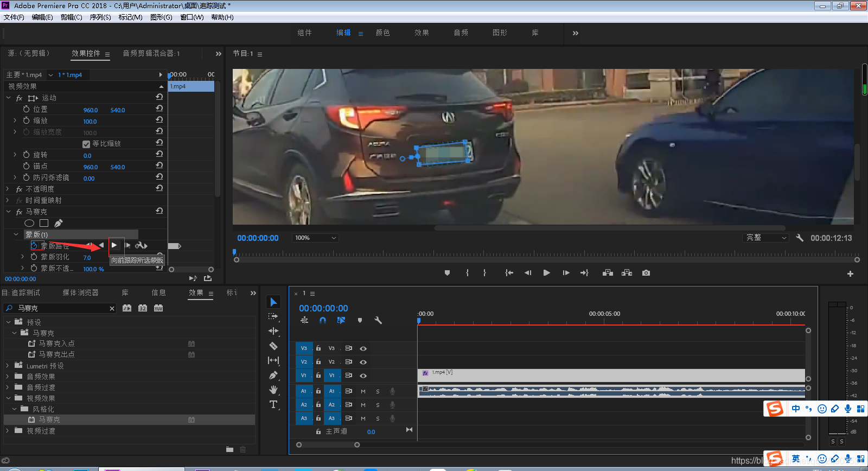Switch to the 颜色 workspace tab
This screenshot has height=471, width=868.
click(382, 33)
